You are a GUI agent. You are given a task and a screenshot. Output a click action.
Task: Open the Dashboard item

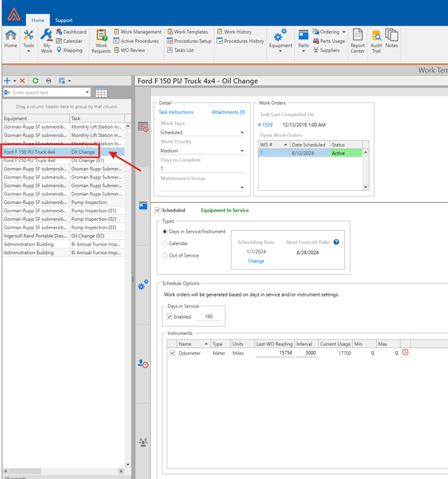click(x=72, y=32)
